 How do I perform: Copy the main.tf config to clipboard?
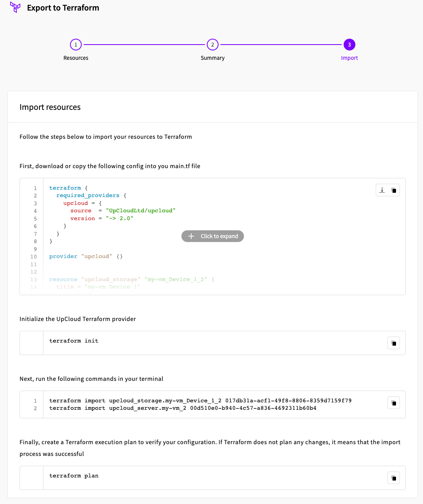tap(394, 190)
